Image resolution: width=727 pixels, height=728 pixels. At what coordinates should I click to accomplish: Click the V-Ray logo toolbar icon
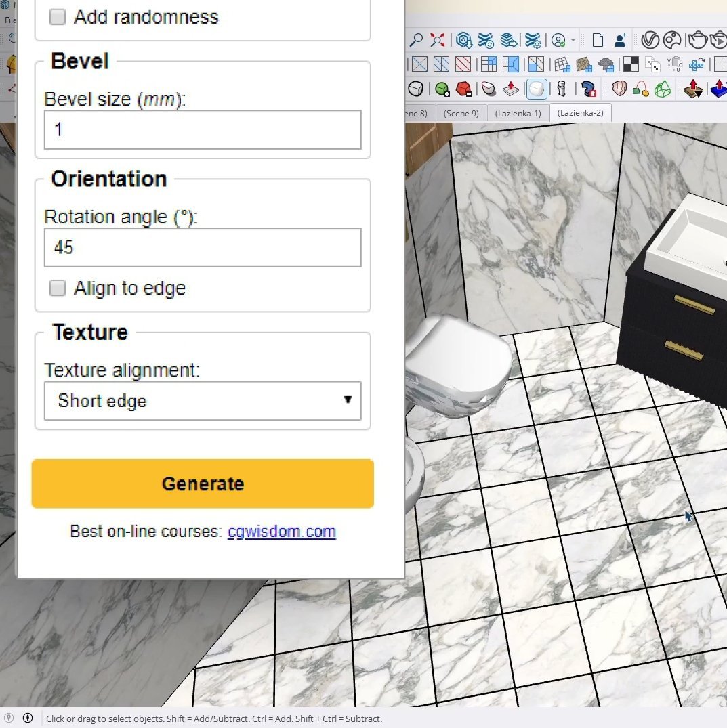(650, 39)
